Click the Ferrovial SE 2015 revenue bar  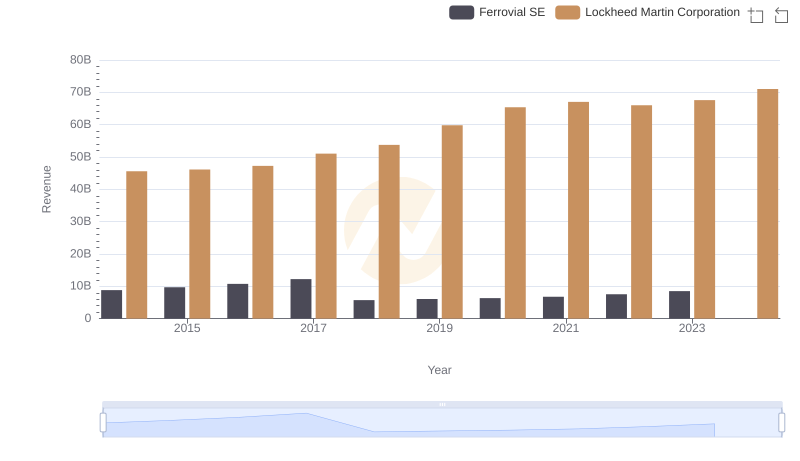click(x=174, y=303)
